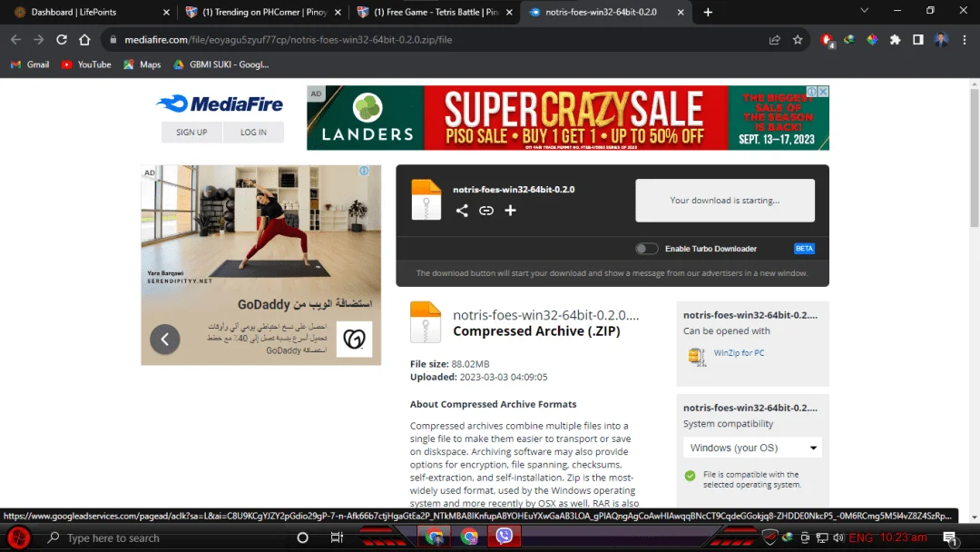Go forward in browser history
This screenshot has height=552, width=980.
(39, 39)
